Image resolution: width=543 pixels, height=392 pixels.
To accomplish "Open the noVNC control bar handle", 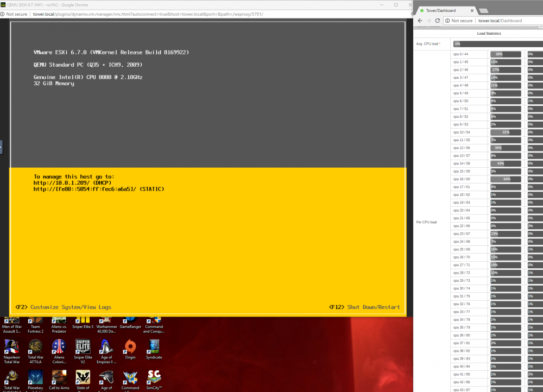I will 1,147.
